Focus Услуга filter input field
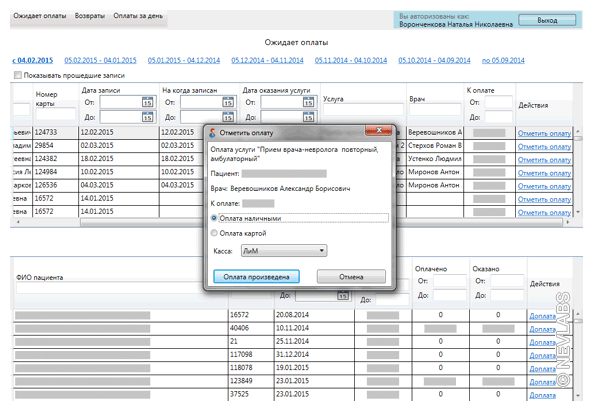Viewport: 593px width, 411px height. (x=363, y=110)
